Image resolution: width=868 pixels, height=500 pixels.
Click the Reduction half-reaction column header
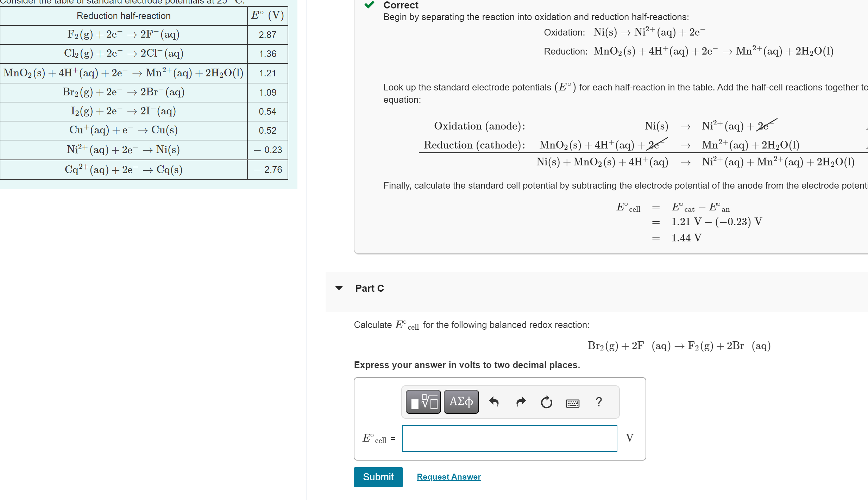123,15
